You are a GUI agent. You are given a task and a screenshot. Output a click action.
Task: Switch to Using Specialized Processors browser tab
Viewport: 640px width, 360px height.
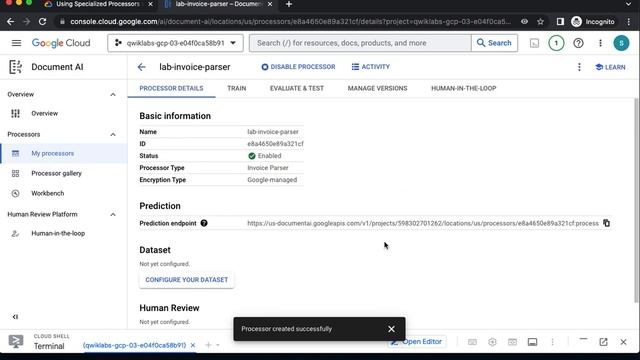tap(98, 4)
